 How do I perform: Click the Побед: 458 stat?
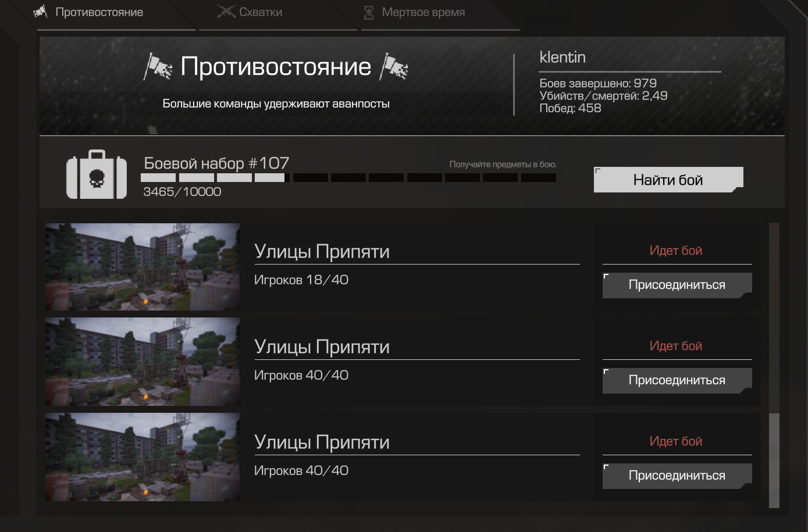coord(570,108)
